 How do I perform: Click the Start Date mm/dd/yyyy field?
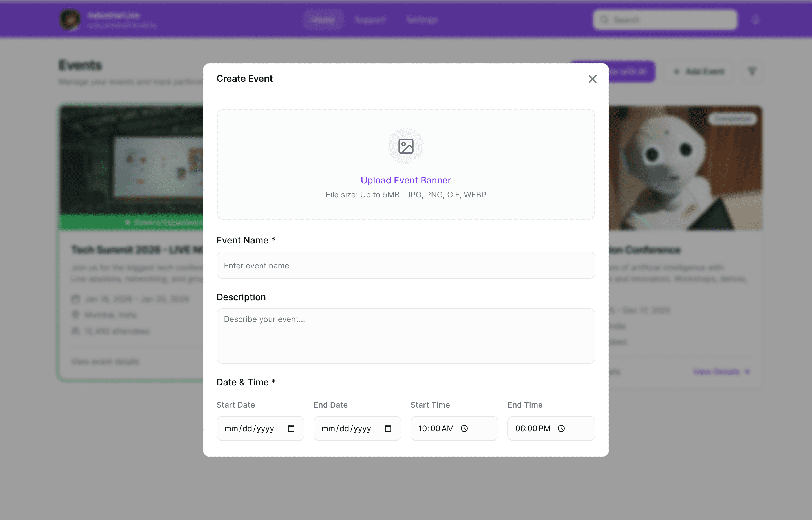pyautogui.click(x=249, y=428)
